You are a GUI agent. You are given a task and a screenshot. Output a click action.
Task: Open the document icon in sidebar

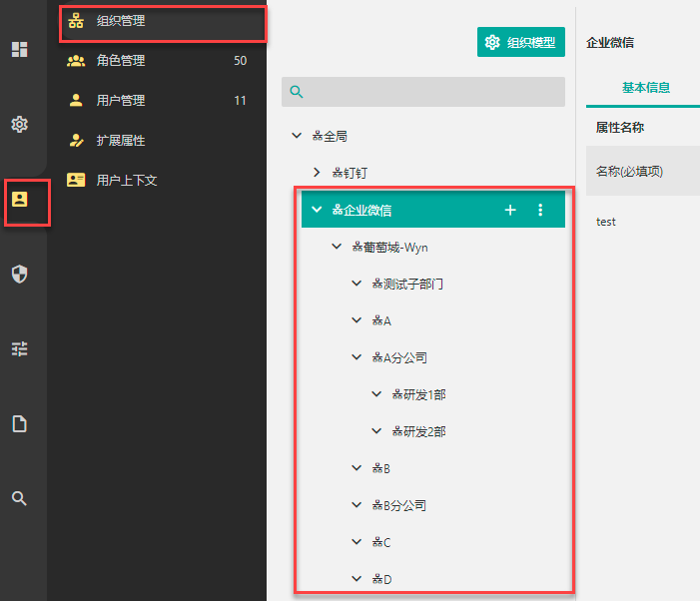tap(19, 423)
